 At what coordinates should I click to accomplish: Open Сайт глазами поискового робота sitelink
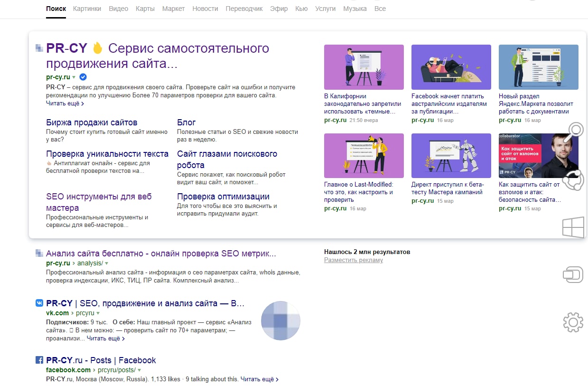227,160
